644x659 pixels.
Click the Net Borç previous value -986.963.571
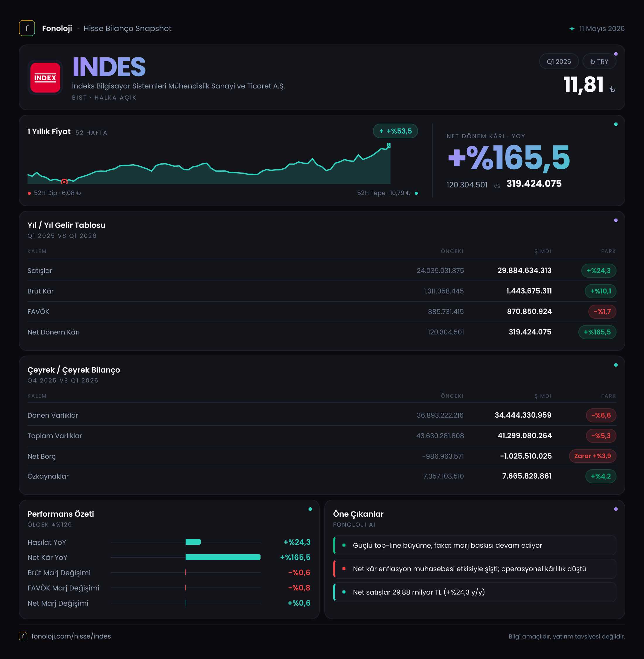(x=443, y=456)
